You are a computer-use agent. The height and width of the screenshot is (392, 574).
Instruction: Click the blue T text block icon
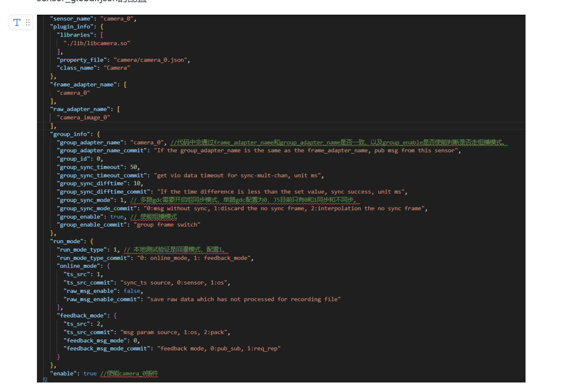[x=17, y=23]
